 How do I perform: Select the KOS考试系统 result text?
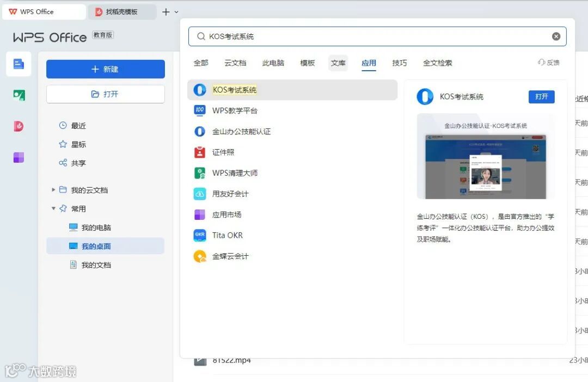[235, 90]
